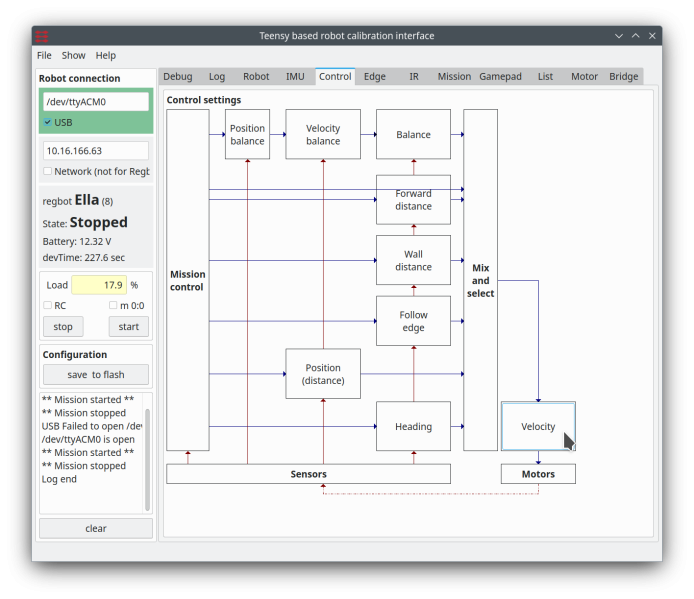Open the Follow edge controller block
The width and height of the screenshot is (694, 599).
click(413, 321)
